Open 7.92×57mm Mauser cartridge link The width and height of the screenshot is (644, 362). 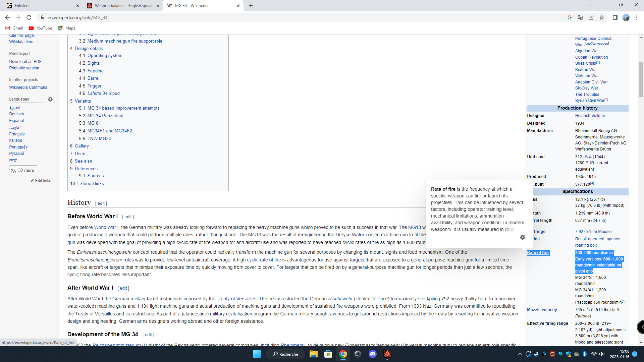[x=594, y=232]
